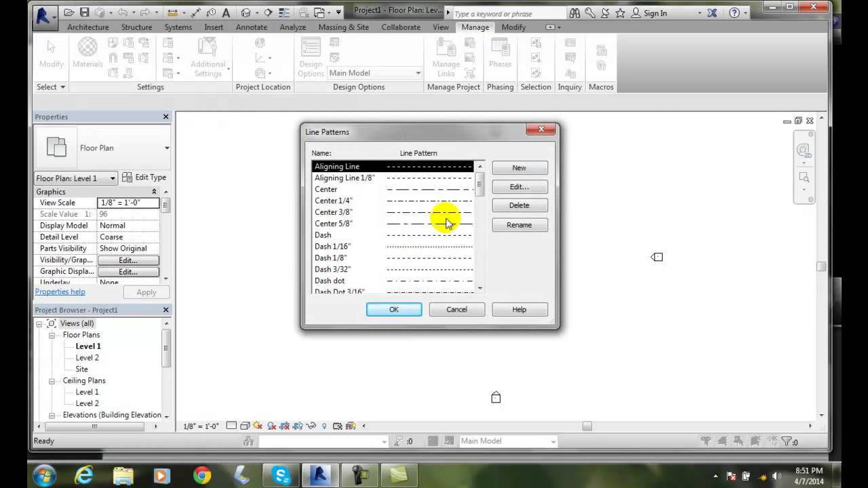Toggle Show Crop Region in view control bar

[x=298, y=426]
